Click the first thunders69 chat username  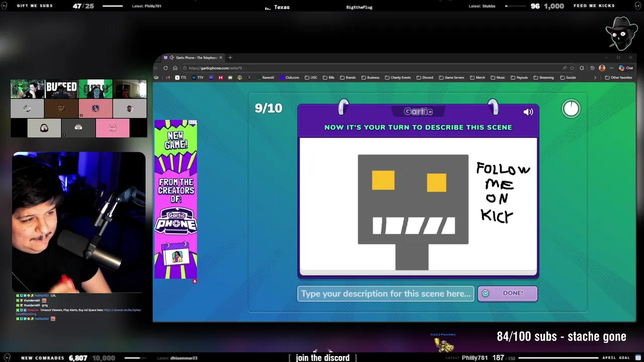point(32,300)
